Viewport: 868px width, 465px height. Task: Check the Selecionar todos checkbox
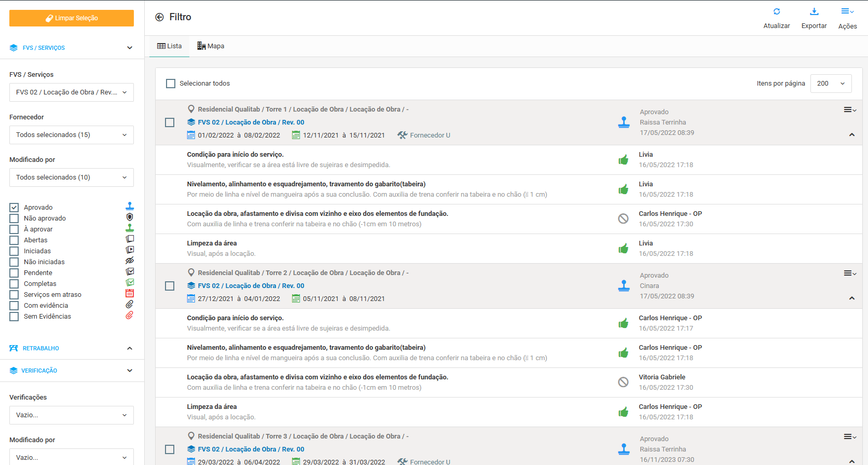(170, 84)
